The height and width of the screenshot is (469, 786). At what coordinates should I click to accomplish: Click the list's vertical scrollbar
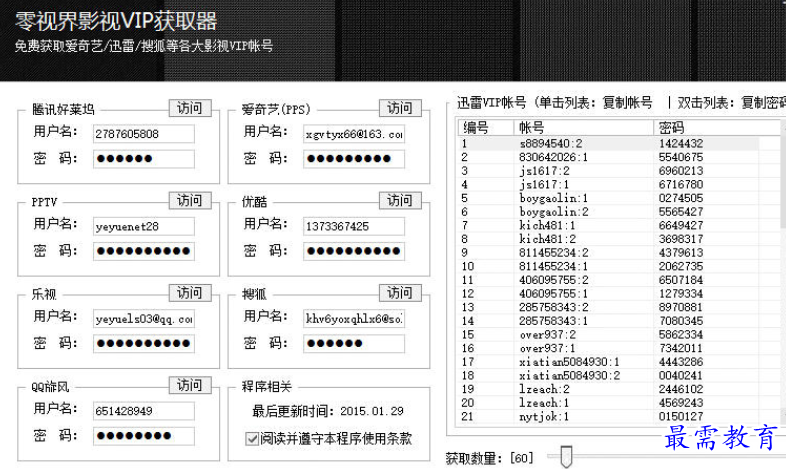pos(783,271)
